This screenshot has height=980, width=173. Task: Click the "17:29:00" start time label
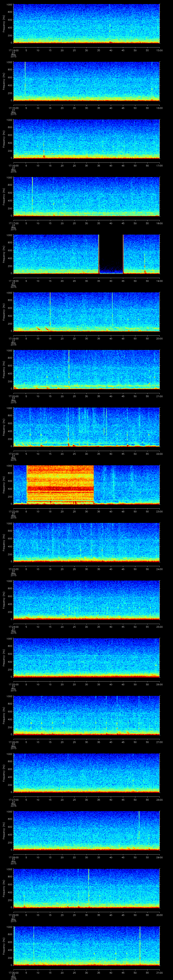tap(13, 915)
